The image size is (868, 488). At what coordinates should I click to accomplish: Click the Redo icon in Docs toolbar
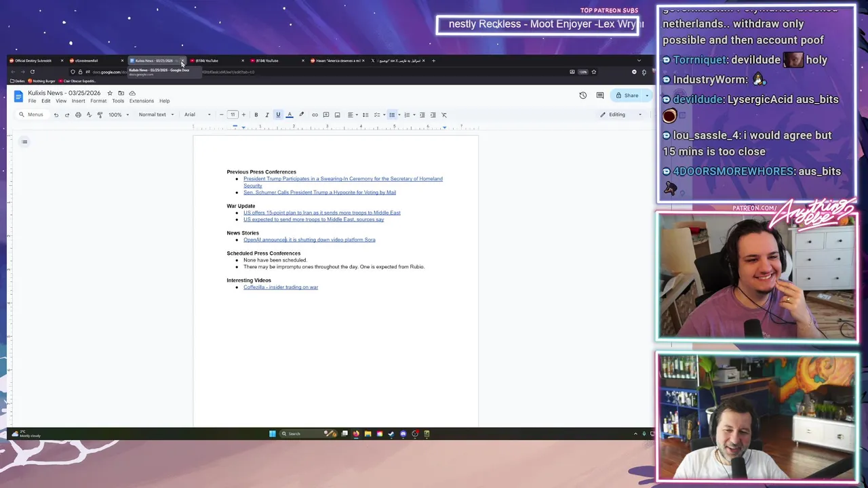pos(67,115)
